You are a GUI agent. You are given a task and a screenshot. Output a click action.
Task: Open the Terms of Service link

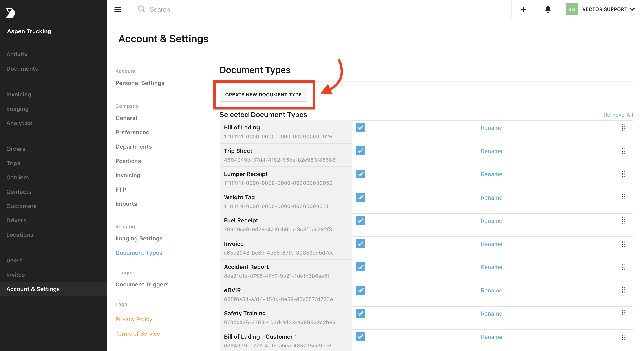click(138, 333)
